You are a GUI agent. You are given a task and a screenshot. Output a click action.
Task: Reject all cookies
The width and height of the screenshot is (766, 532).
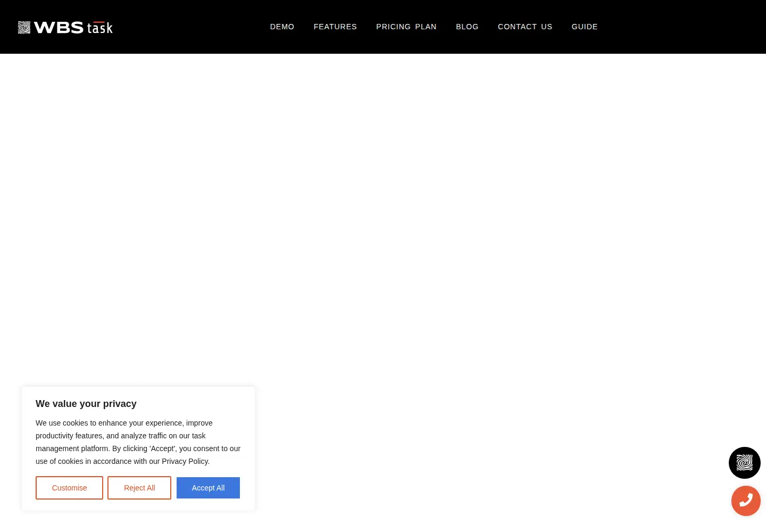click(139, 488)
